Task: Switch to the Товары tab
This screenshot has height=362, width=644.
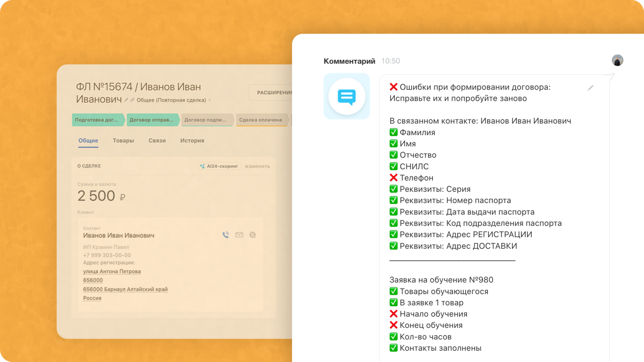Action: click(x=123, y=141)
